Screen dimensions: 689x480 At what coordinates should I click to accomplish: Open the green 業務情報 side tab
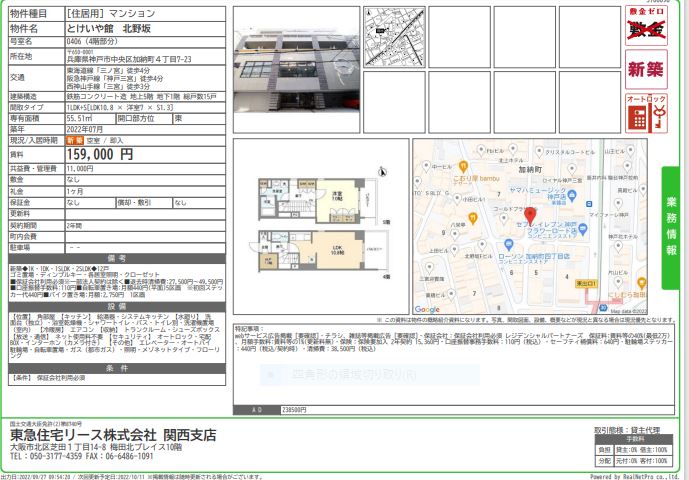pos(670,228)
